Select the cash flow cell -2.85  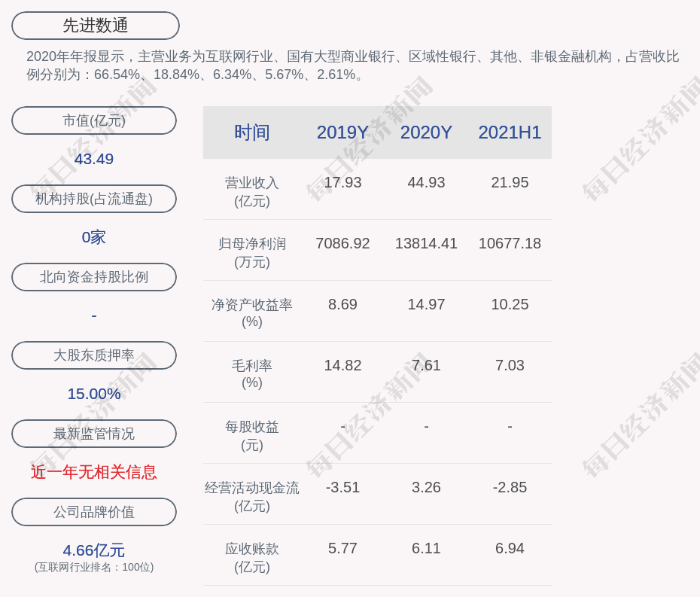tap(510, 487)
